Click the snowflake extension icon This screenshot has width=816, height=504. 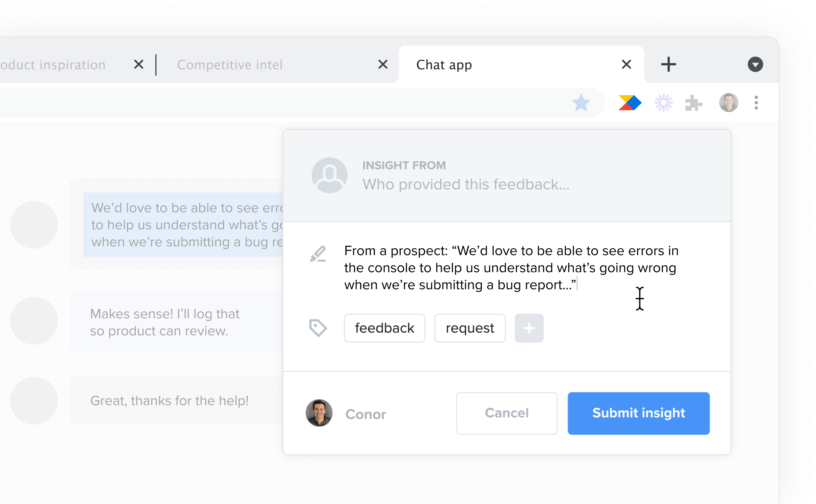pos(663,102)
